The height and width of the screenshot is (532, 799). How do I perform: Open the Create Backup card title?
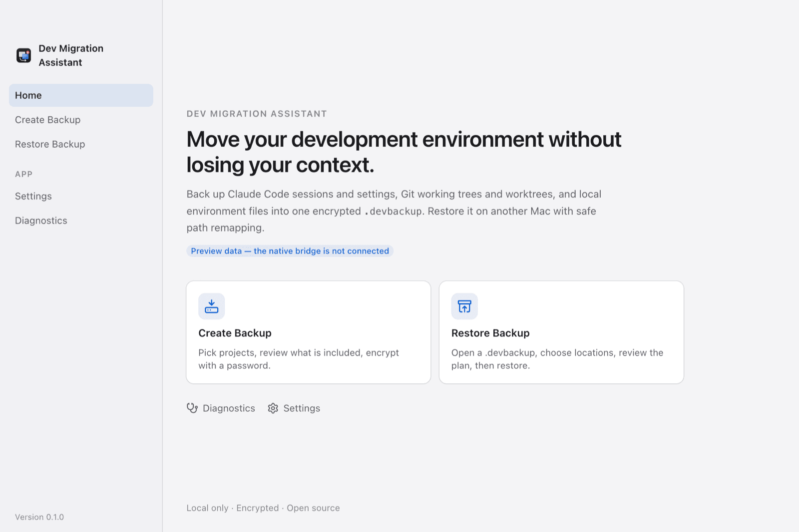[x=235, y=333]
